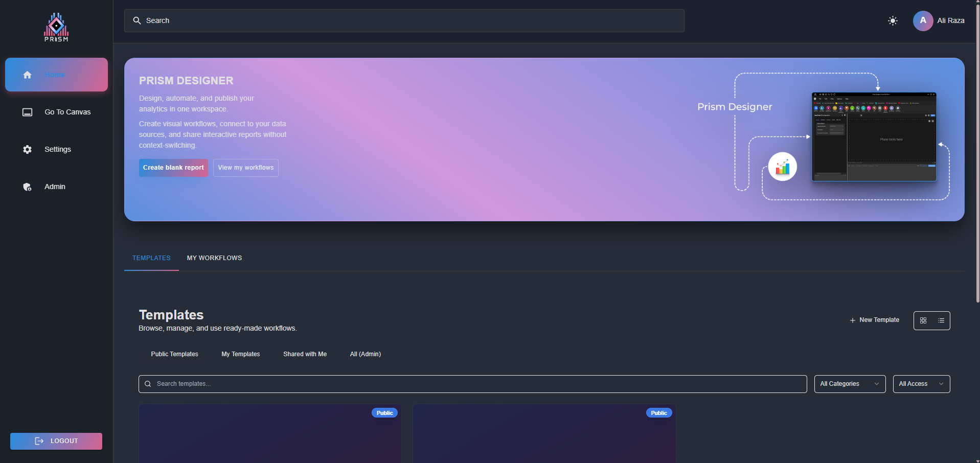Open Settings gear icon in sidebar
Image resolution: width=980 pixels, height=463 pixels.
pos(28,149)
